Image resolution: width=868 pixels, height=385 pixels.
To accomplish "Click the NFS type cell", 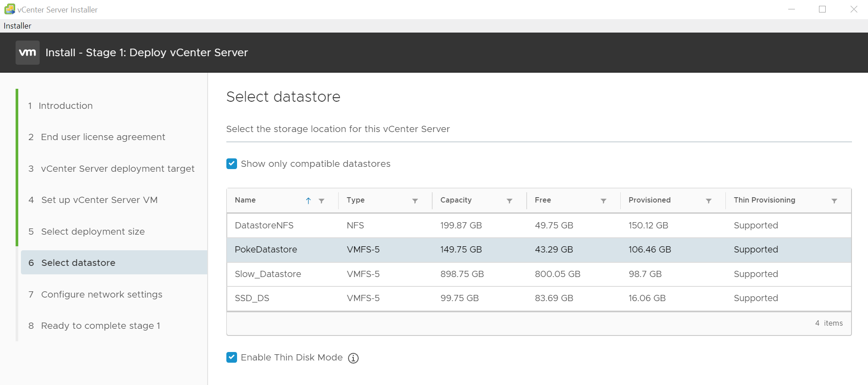I will point(355,225).
